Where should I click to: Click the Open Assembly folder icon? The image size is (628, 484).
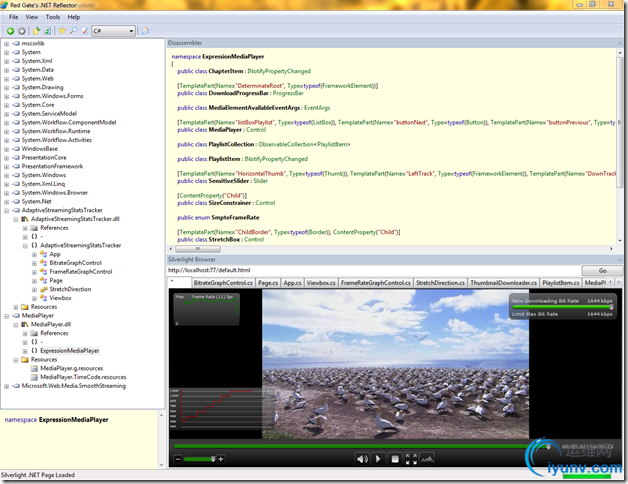click(x=36, y=31)
